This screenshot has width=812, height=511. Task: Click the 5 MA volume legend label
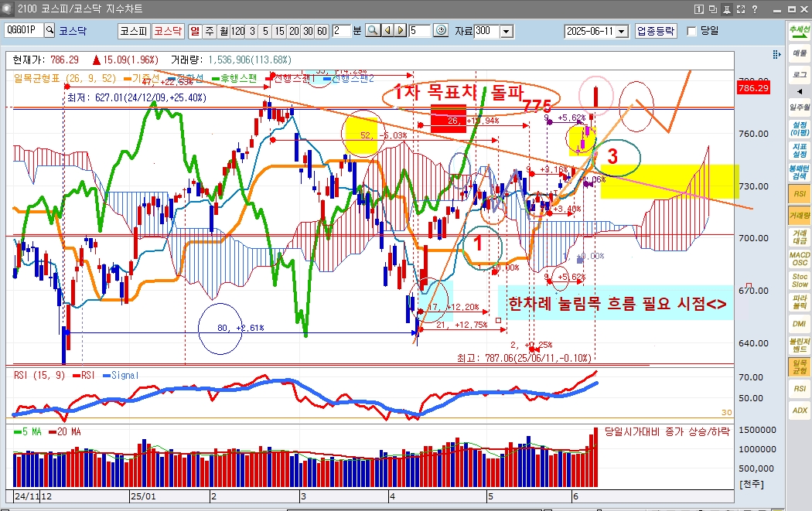[28, 432]
